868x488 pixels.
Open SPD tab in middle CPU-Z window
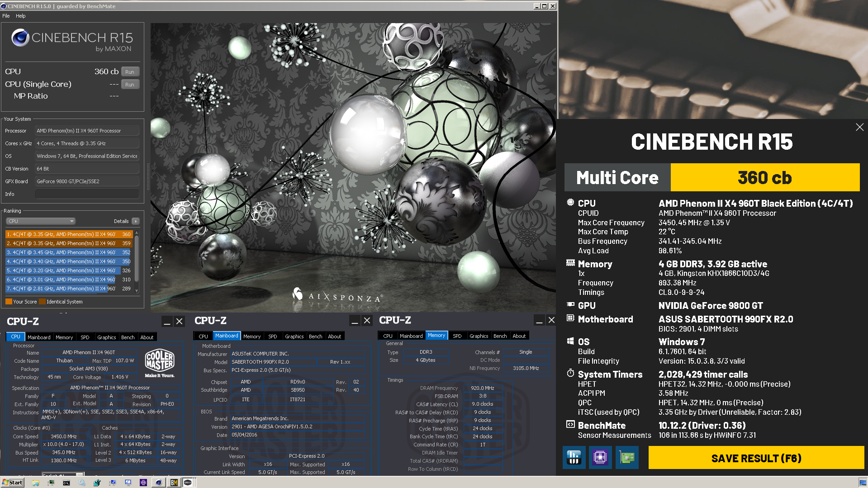pos(273,336)
